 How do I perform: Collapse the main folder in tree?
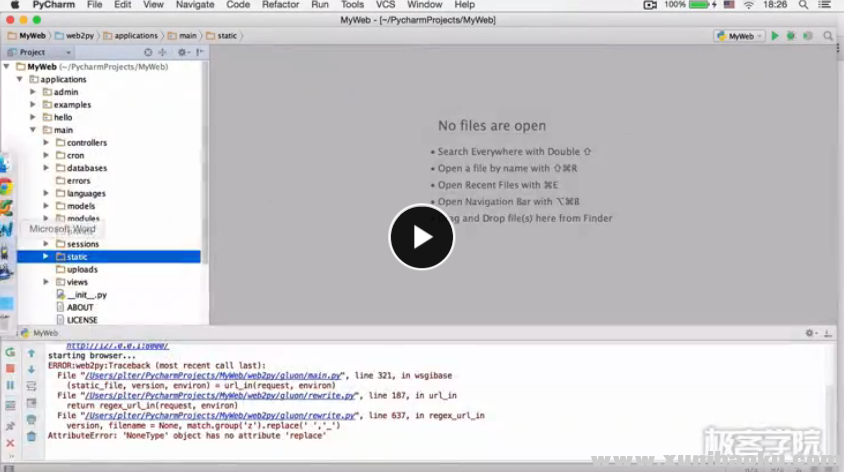pos(33,130)
